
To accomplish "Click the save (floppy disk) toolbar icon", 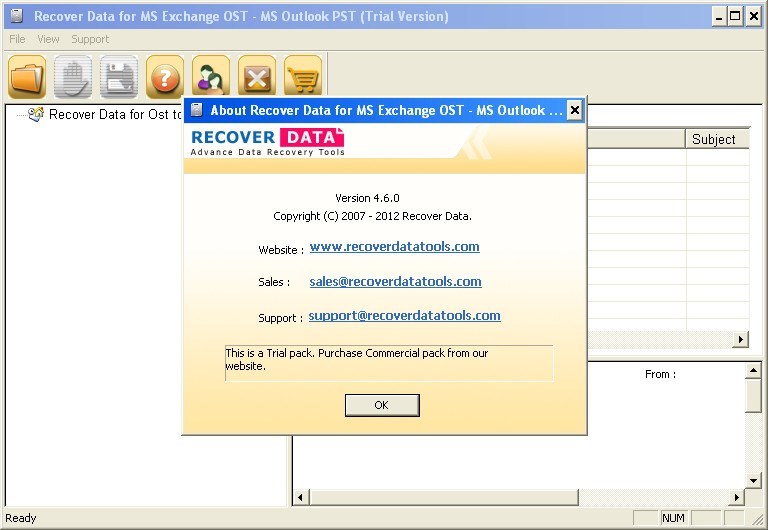I will (x=119, y=77).
